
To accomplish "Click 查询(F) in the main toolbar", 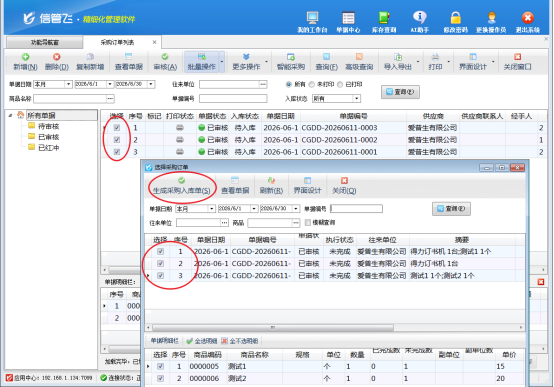I will point(326,62).
